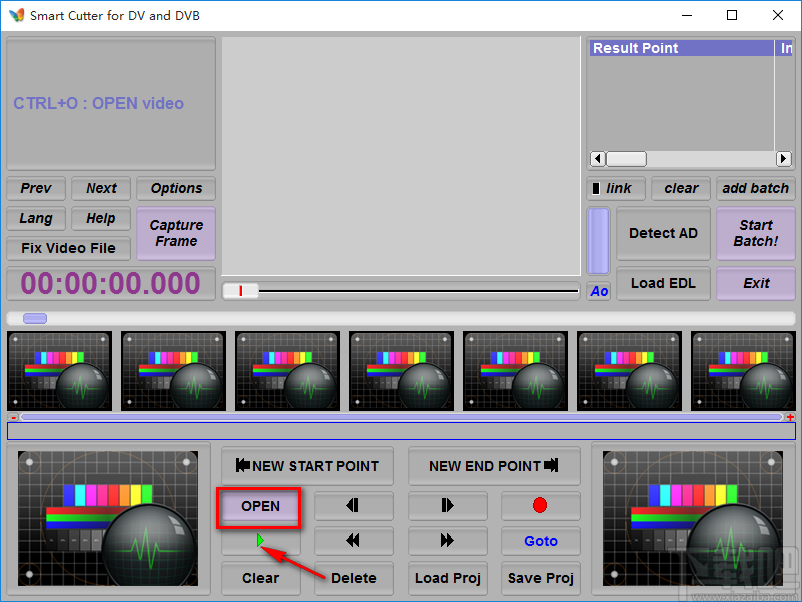This screenshot has height=602, width=802.
Task: Click the sixth timeline thumbnail
Action: 630,371
